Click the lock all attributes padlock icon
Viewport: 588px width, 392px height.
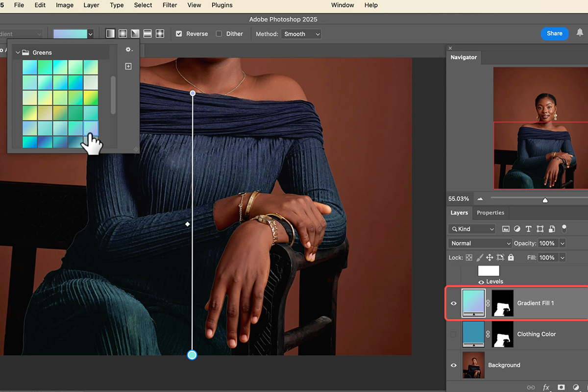click(x=511, y=257)
